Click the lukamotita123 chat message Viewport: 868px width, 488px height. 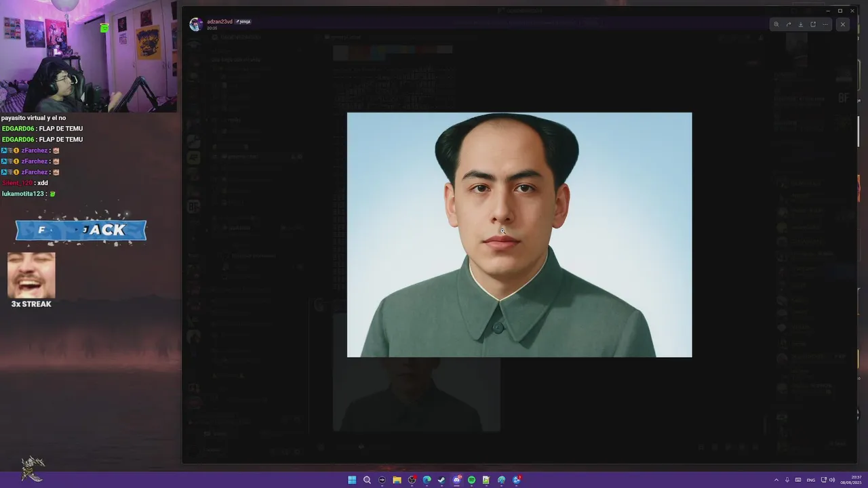pos(29,194)
